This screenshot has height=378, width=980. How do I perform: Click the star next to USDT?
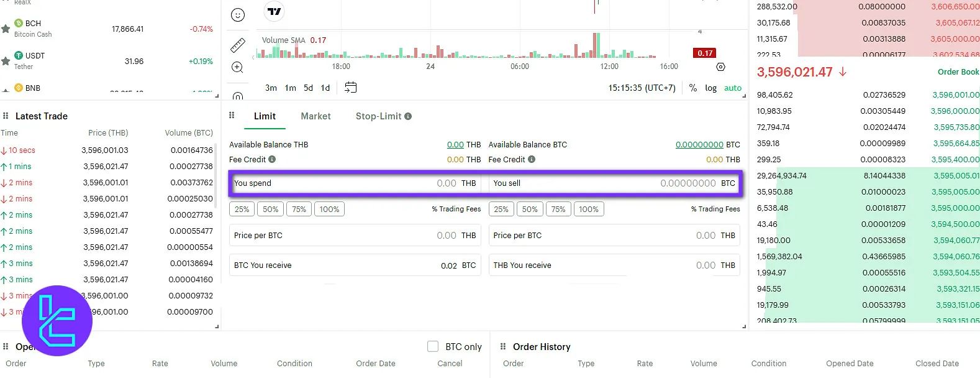tap(6, 61)
